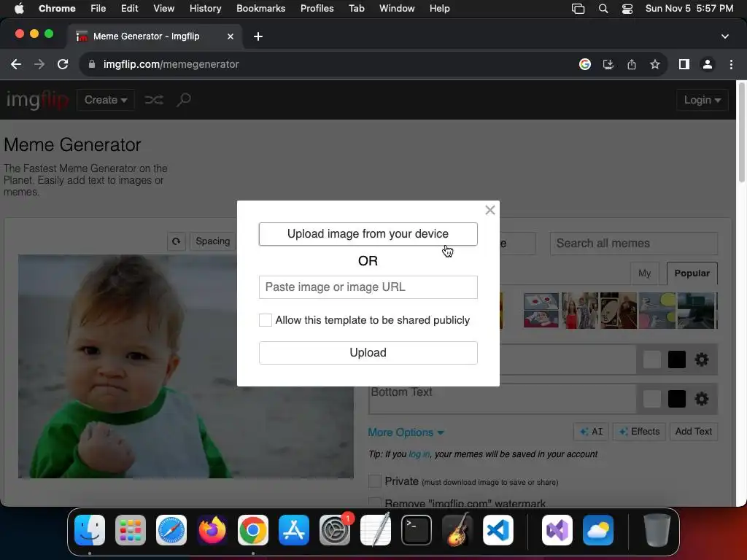Open Safari from the dock
The image size is (747, 560).
tap(171, 530)
